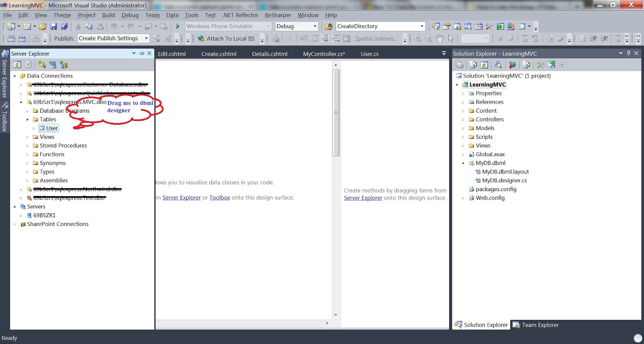
Task: Click the Save All toolbar icon
Action: click(64, 26)
